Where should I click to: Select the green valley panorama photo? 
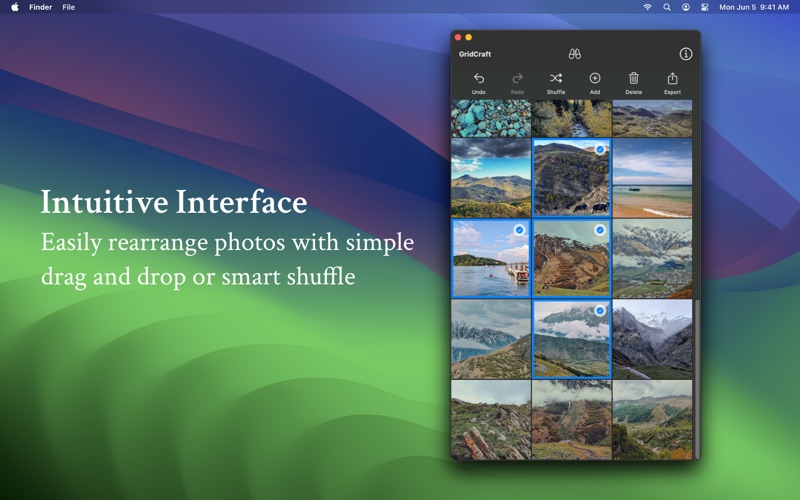pos(652,420)
